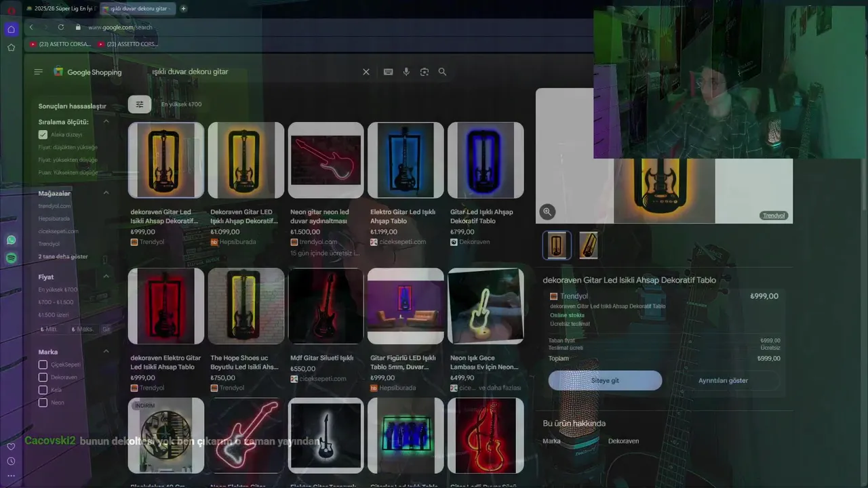Click the site padlock icon
868x488 pixels.
(78, 27)
